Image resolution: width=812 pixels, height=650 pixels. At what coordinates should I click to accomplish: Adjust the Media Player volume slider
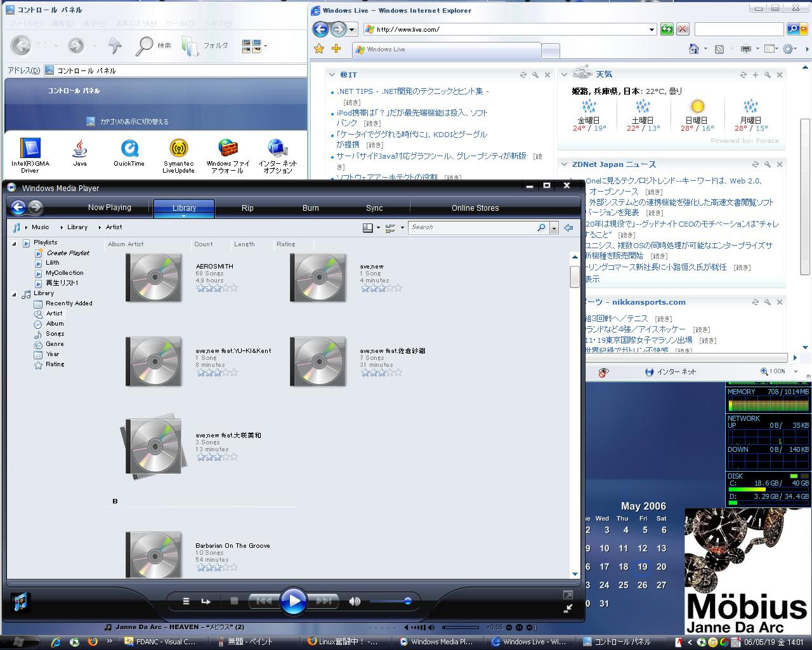point(390,601)
